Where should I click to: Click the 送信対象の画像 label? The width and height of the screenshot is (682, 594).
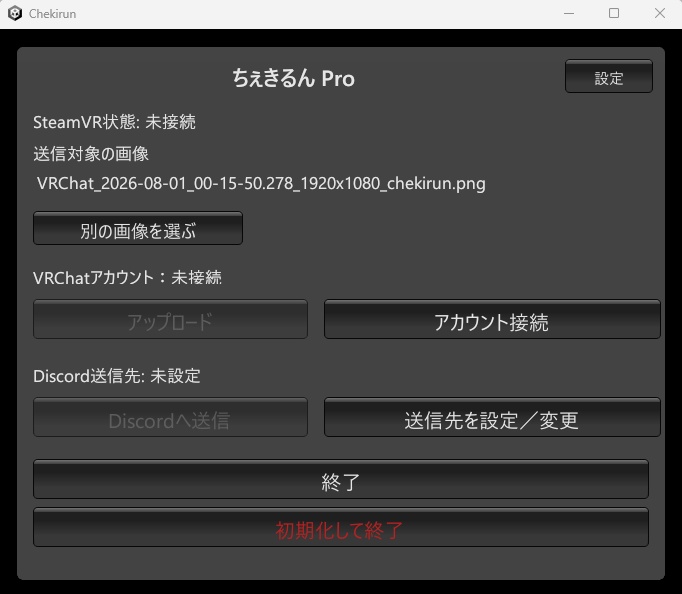pos(91,154)
